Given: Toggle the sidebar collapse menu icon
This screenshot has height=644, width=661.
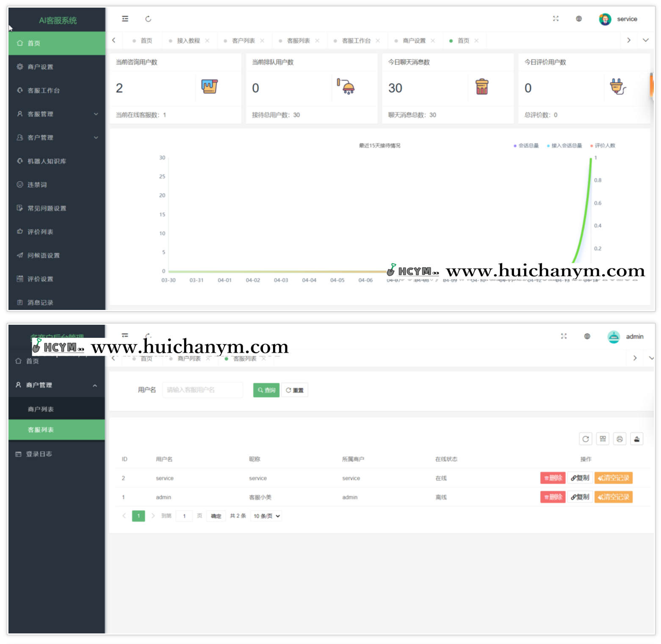Looking at the screenshot, I should [x=125, y=19].
